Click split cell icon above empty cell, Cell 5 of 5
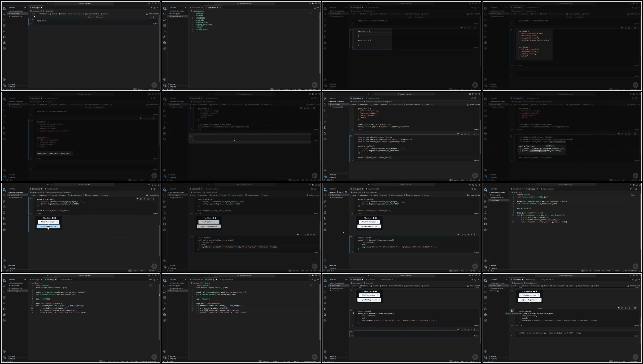This screenshot has width=643, height=364. tap(469, 330)
